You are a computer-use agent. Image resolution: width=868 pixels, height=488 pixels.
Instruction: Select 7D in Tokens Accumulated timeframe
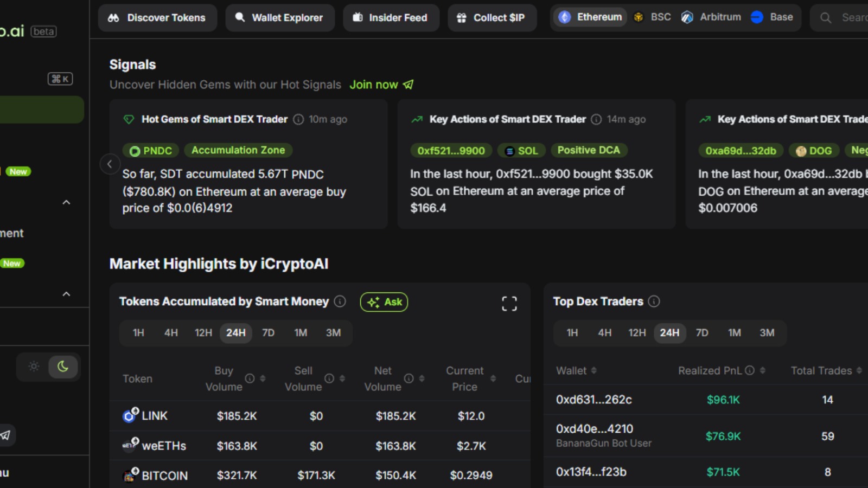point(269,333)
